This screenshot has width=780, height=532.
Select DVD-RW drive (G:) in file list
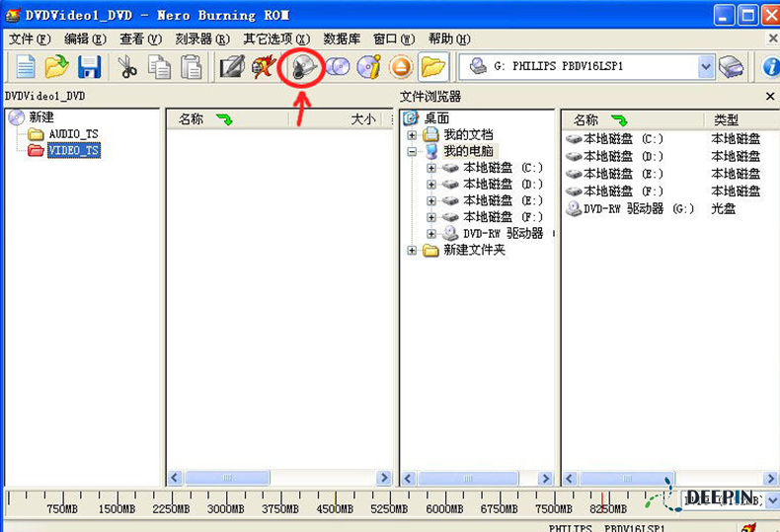(x=638, y=209)
